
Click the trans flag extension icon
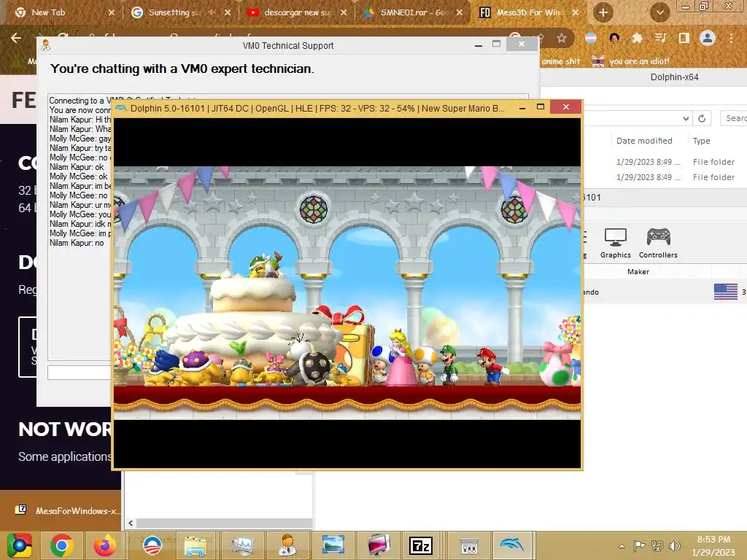591,38
